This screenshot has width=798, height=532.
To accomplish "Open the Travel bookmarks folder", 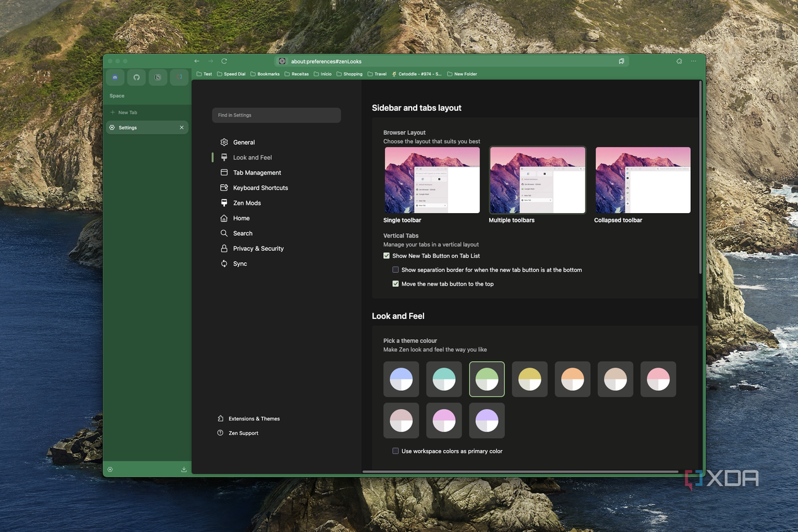I will tap(378, 74).
